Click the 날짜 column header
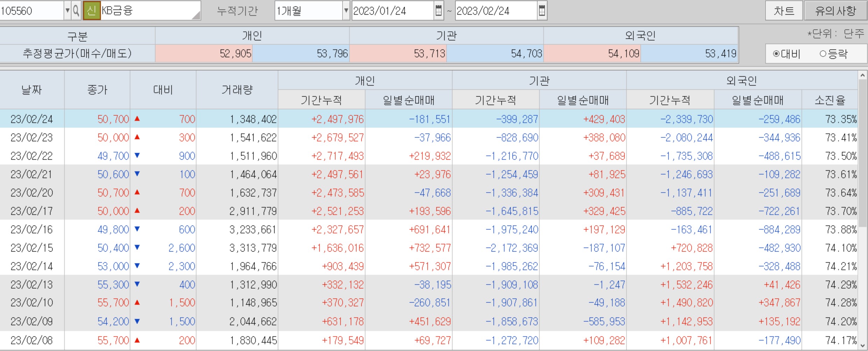 (x=32, y=90)
